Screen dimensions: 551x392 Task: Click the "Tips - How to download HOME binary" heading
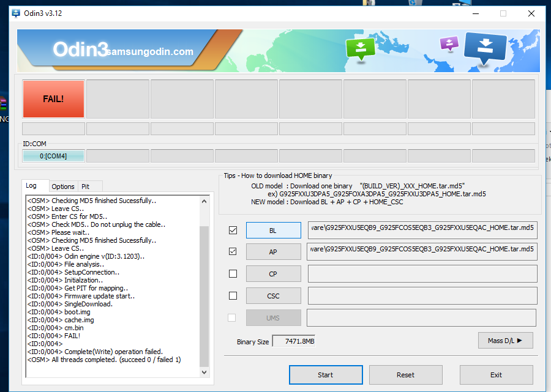(x=278, y=176)
